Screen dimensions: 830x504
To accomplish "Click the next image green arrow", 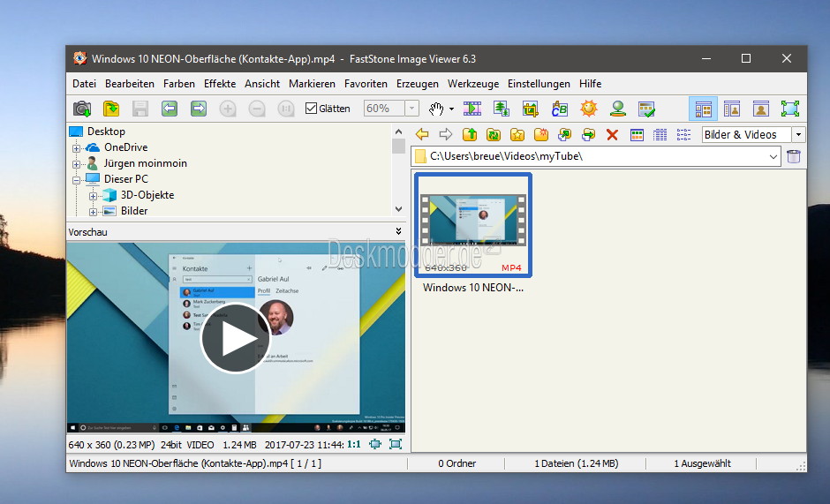I will click(x=199, y=109).
